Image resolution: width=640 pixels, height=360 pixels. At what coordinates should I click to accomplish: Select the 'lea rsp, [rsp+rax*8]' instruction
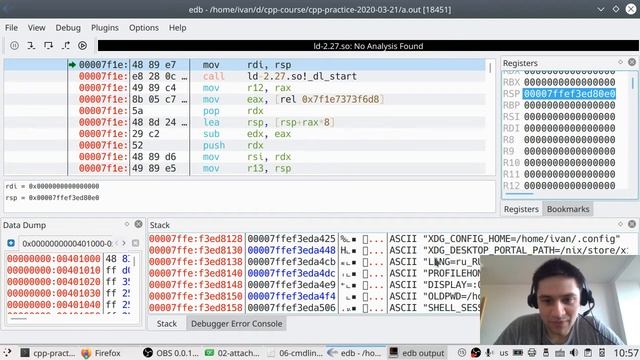coord(245,122)
